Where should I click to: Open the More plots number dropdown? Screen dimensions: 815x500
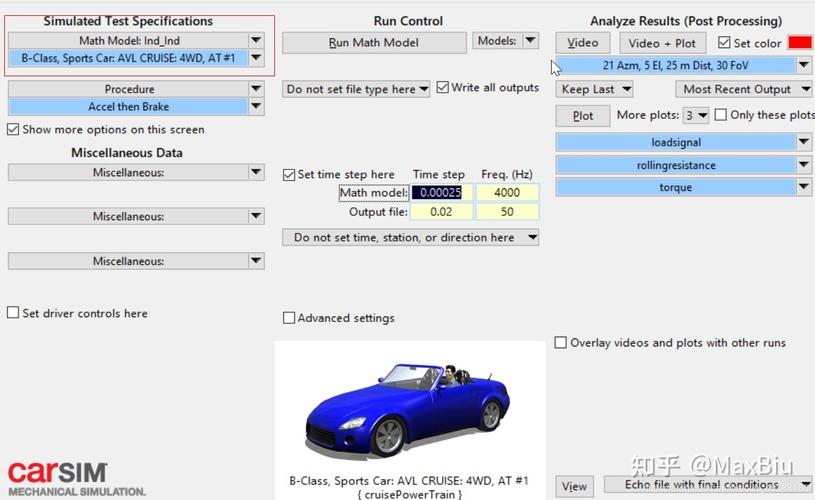[x=697, y=116]
